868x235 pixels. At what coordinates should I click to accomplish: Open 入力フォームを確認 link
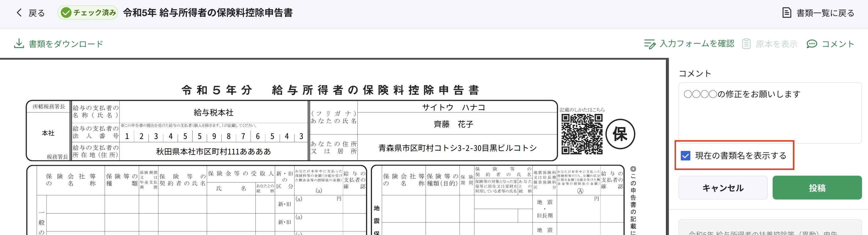697,44
